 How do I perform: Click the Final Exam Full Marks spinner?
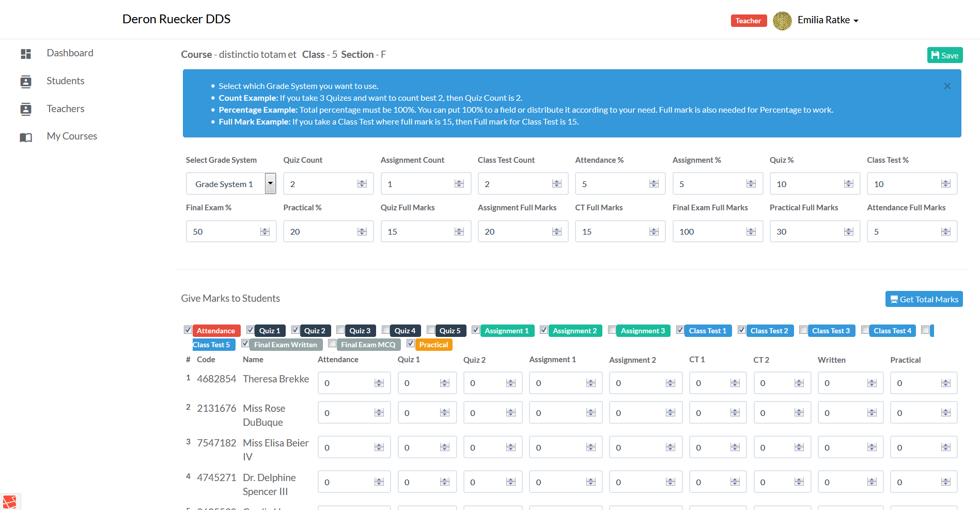(751, 231)
